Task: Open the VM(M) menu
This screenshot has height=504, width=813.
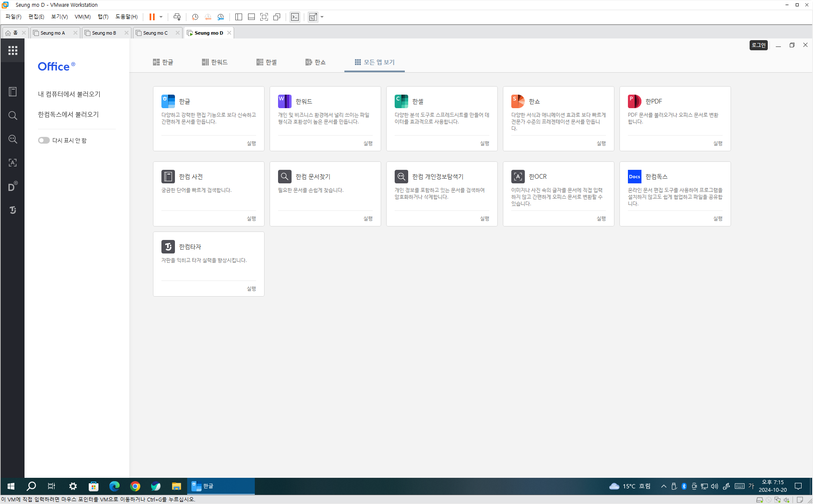Action: 82,17
